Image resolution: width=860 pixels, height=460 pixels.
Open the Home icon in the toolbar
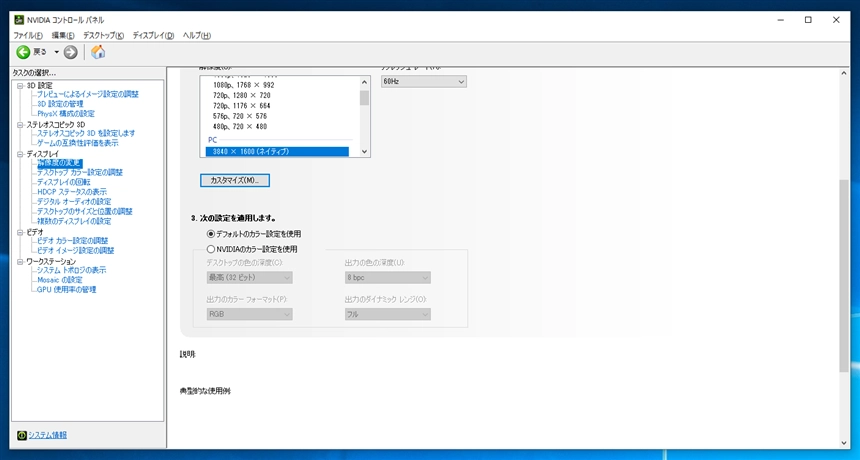click(x=98, y=52)
